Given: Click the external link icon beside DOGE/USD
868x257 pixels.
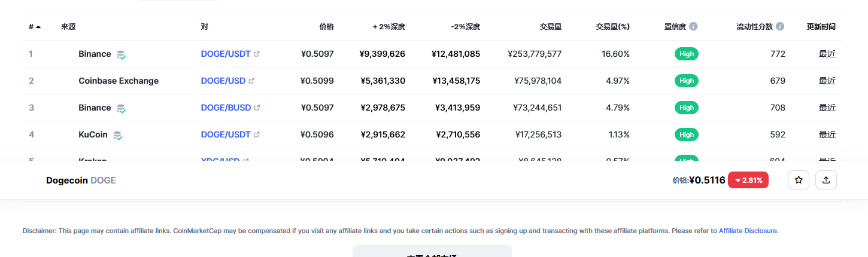Looking at the screenshot, I should pyautogui.click(x=251, y=81).
